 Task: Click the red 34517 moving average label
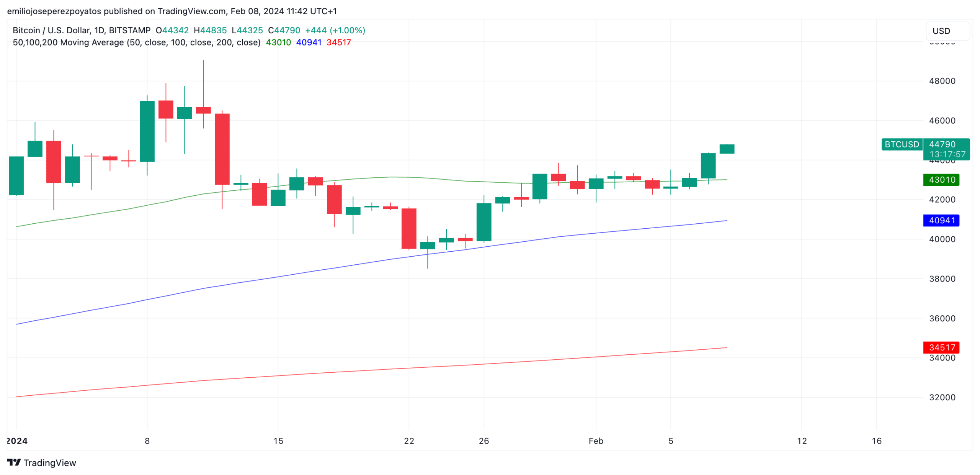tap(941, 347)
